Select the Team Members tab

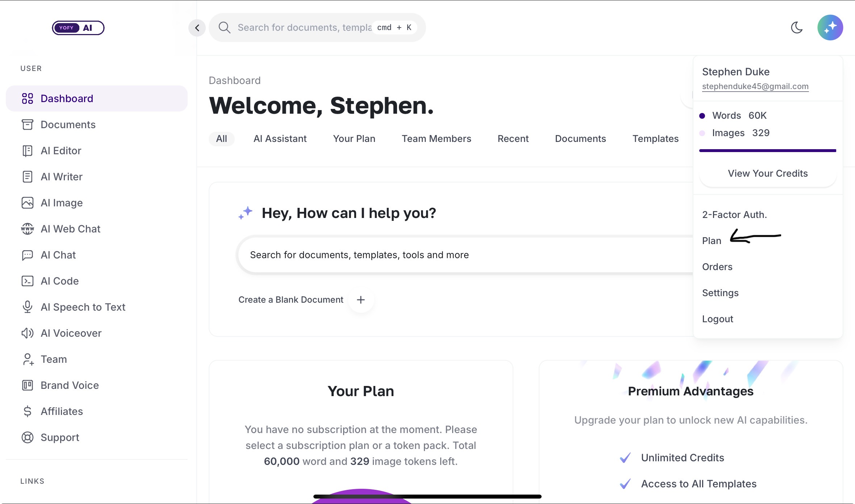click(x=436, y=139)
